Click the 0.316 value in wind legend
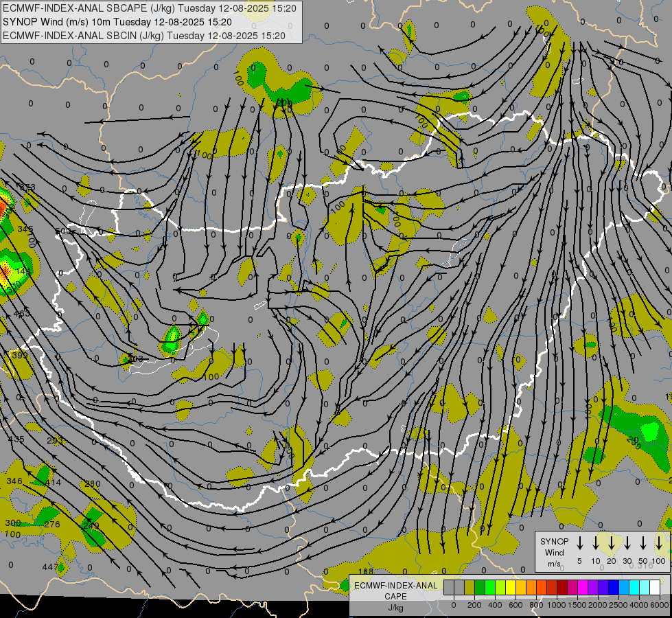 point(641,566)
